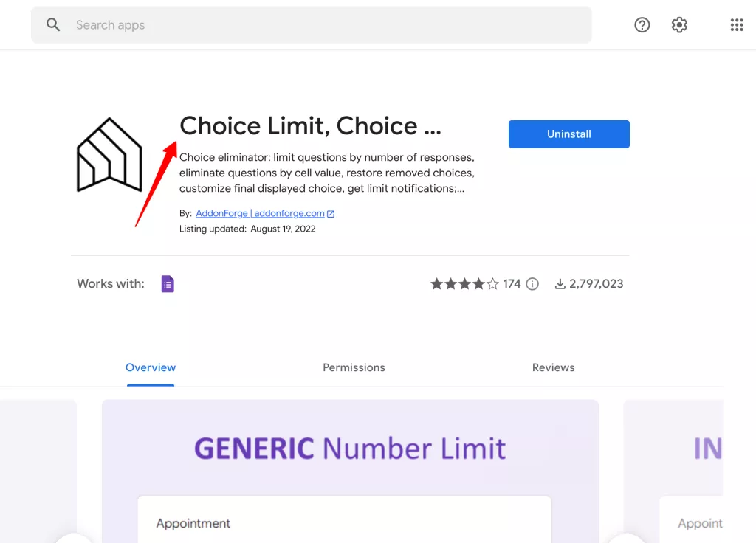Open the settings gear icon
The image size is (756, 543).
pyautogui.click(x=678, y=24)
